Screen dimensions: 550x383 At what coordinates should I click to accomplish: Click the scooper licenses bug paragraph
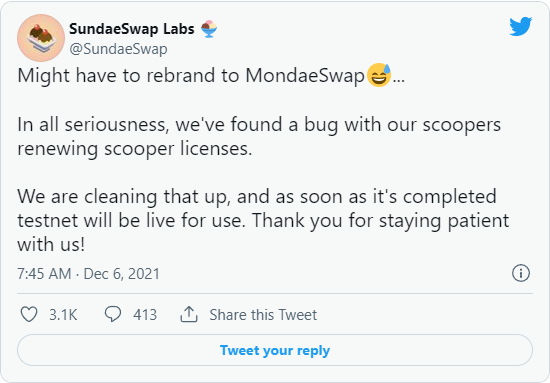click(259, 136)
